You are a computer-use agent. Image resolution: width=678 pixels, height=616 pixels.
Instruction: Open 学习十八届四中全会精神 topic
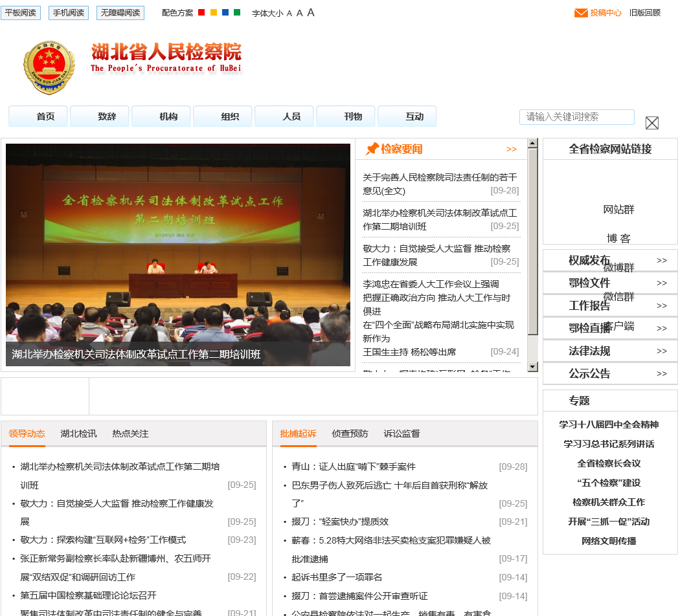point(609,424)
